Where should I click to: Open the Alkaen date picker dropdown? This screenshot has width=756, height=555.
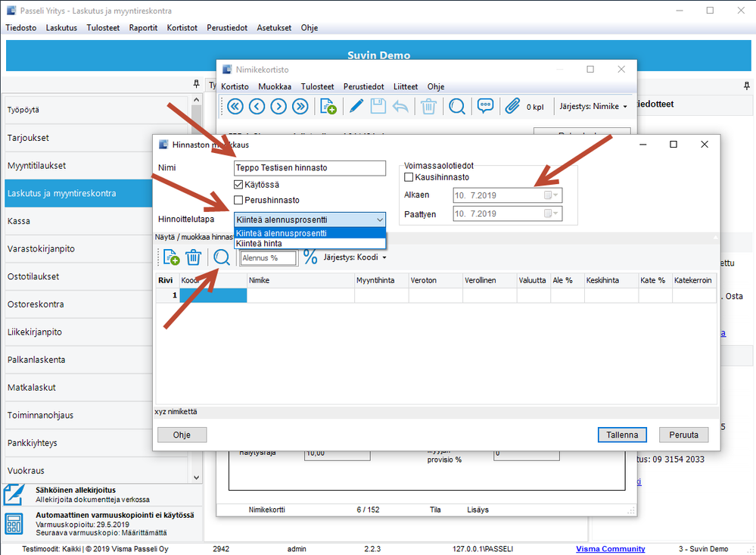pyautogui.click(x=551, y=195)
